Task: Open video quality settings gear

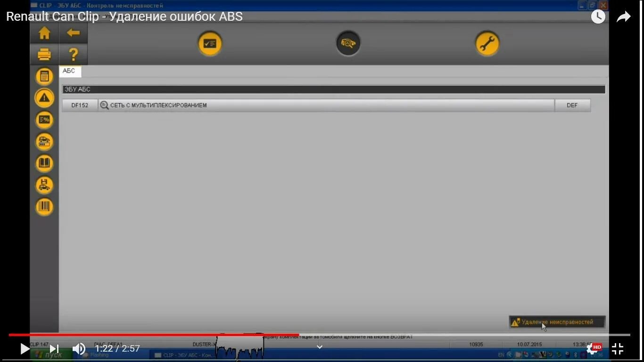Action: 593,349
